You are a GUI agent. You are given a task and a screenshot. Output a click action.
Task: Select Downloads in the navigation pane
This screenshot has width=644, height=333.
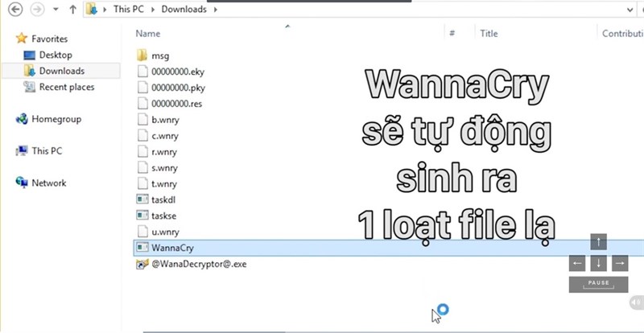click(61, 71)
